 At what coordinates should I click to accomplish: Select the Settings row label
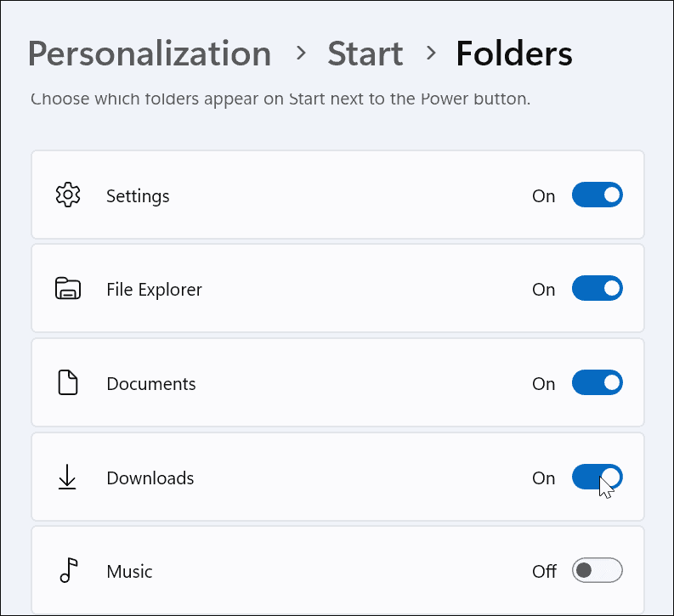tap(138, 196)
